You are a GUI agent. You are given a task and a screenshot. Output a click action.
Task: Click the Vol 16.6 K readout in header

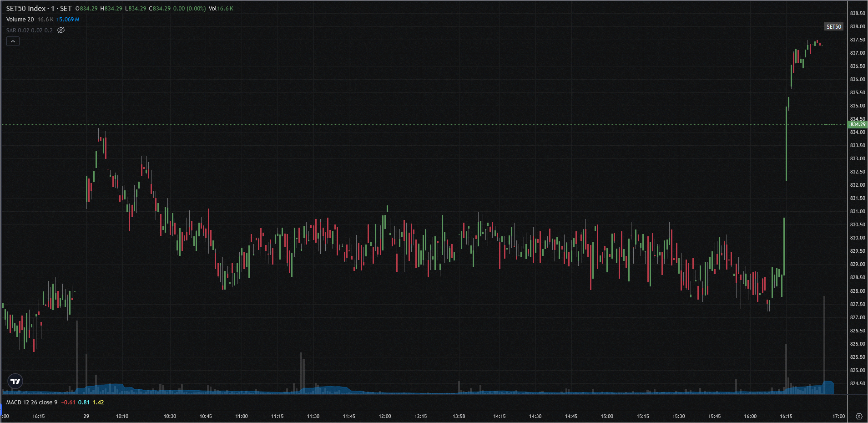221,9
